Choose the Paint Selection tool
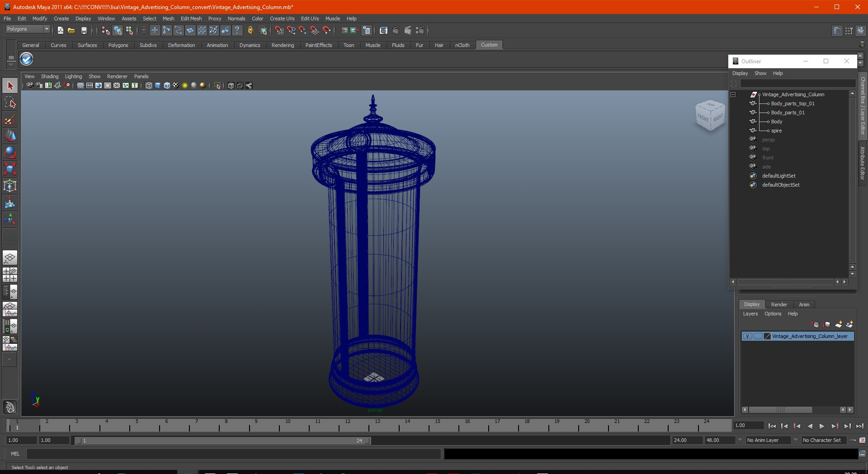This screenshot has height=474, width=868. (10, 119)
